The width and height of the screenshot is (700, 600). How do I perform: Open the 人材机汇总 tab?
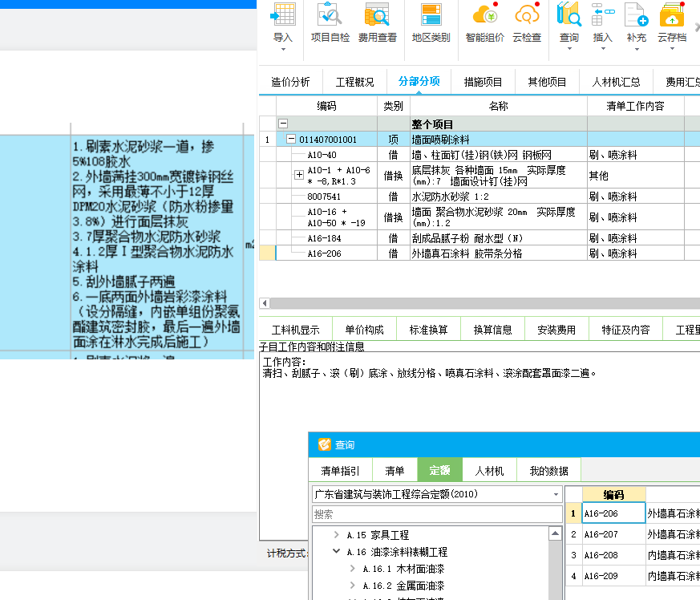pos(616,82)
